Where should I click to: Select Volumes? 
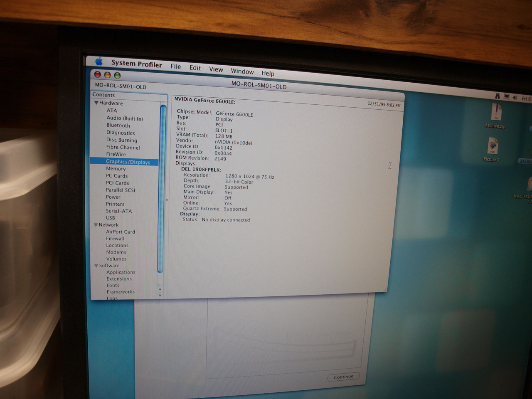tap(116, 259)
